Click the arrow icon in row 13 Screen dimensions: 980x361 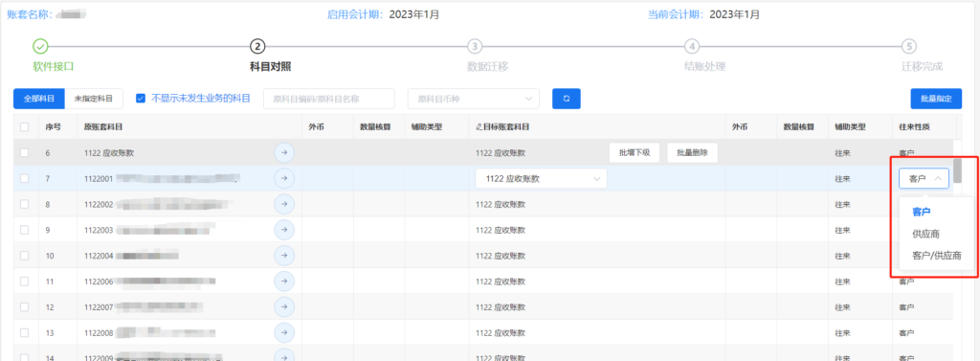pos(284,332)
